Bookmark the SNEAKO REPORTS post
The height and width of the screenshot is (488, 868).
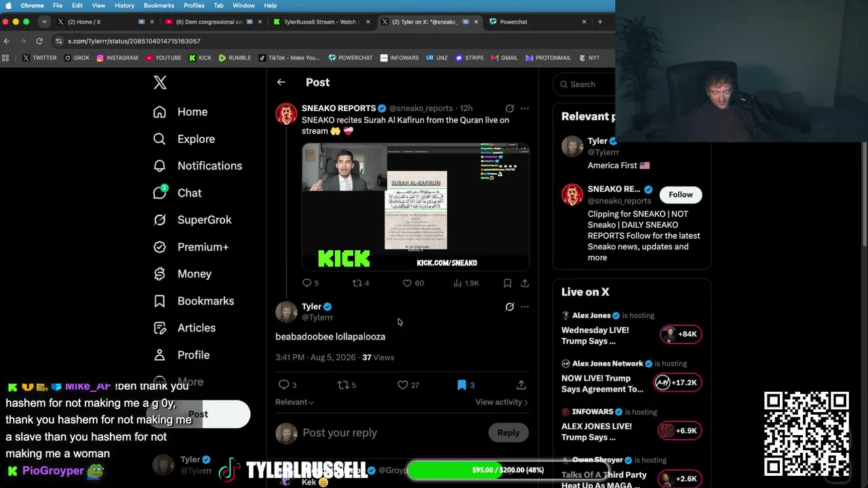click(507, 283)
